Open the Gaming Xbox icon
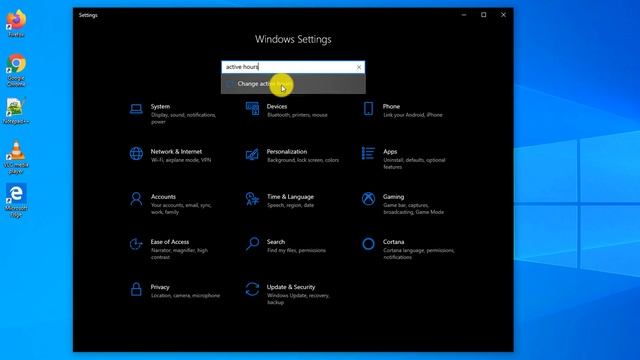The height and width of the screenshot is (360, 640). point(368,199)
